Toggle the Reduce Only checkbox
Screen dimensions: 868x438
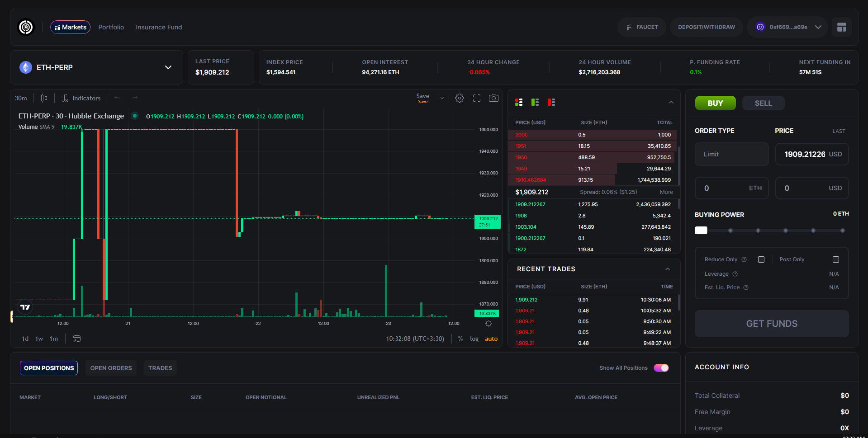point(761,259)
